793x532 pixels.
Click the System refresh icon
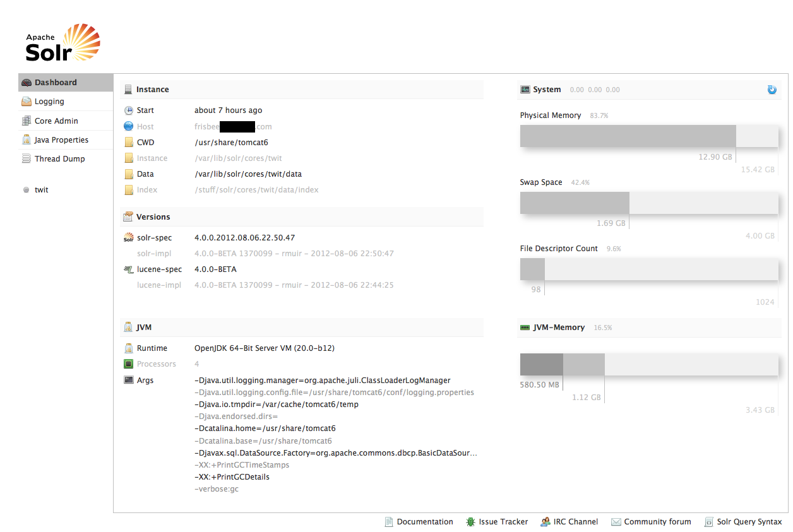tap(772, 90)
